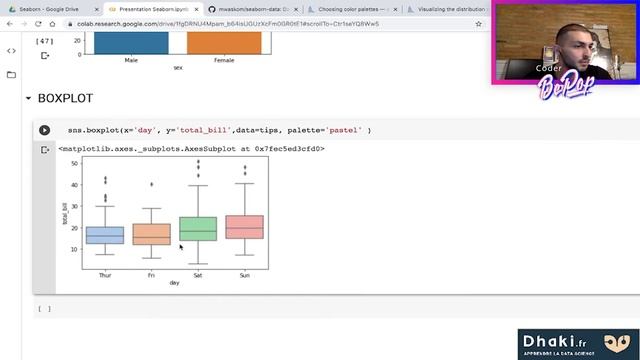
Task: Select the empty code cell below the plot
Action: [x=337, y=309]
